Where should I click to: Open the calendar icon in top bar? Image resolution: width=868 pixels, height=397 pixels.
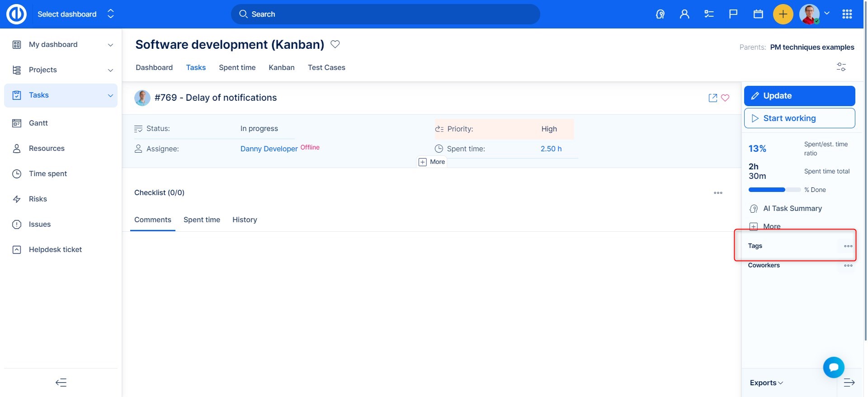(758, 14)
